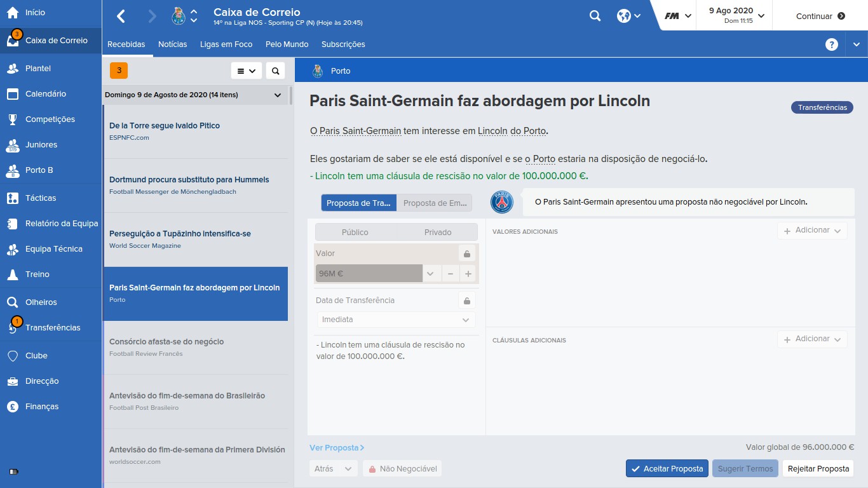The image size is (868, 488).
Task: Open the Imediata transfer date dropdown
Action: 396,320
